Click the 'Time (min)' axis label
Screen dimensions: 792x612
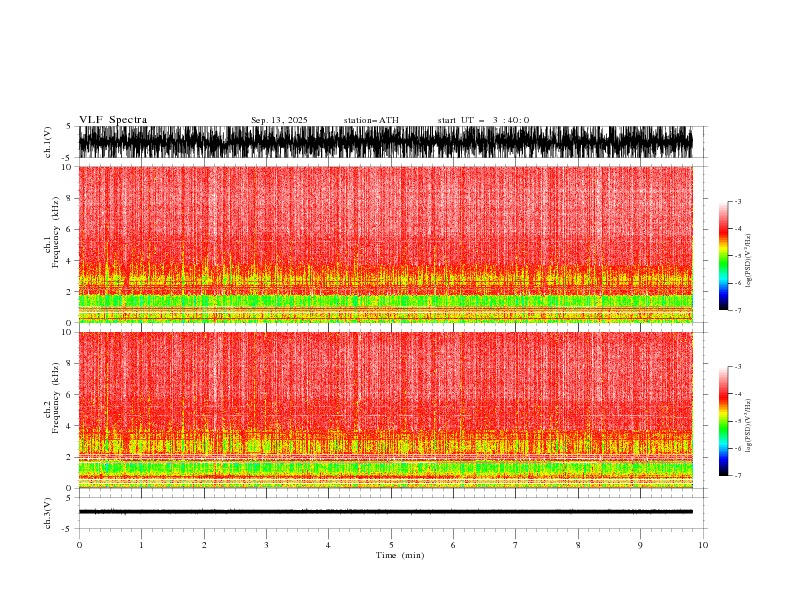pyautogui.click(x=400, y=555)
